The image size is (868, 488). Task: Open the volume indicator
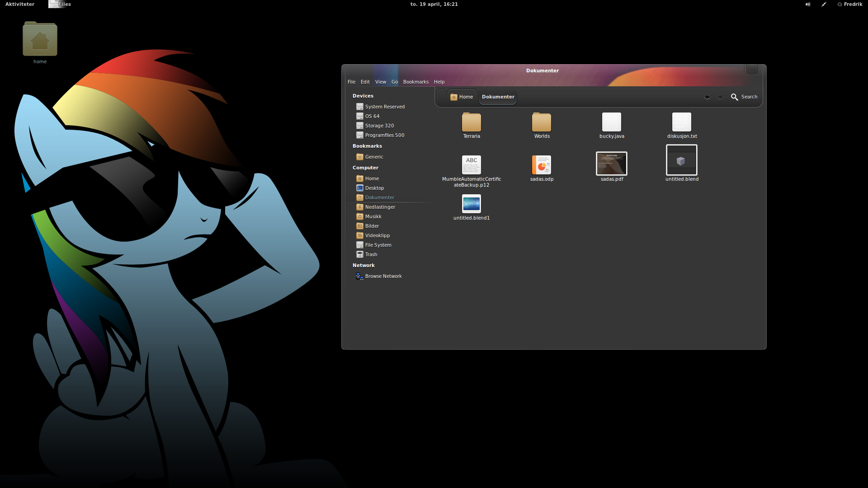click(808, 4)
